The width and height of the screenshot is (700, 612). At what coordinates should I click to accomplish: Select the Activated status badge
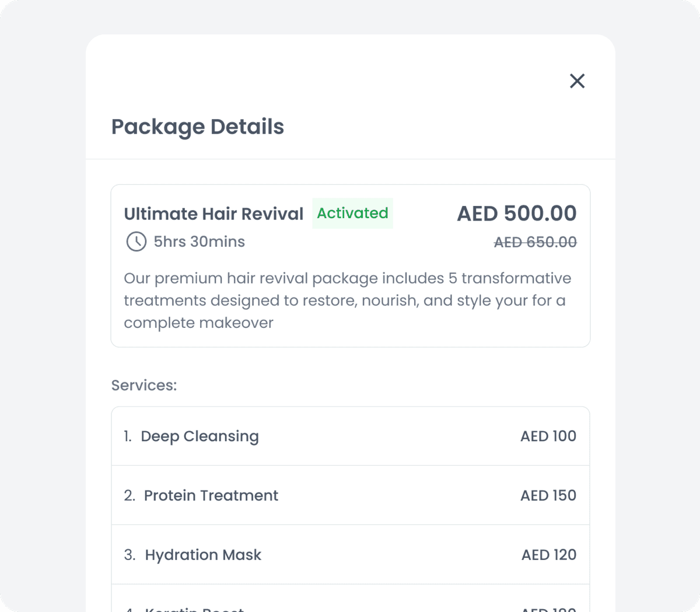click(352, 214)
